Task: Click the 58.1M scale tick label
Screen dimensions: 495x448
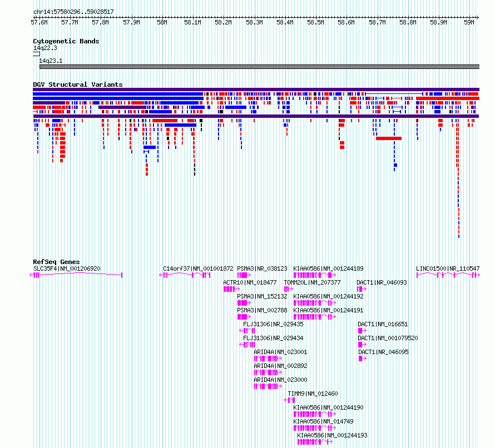Action: tap(192, 22)
